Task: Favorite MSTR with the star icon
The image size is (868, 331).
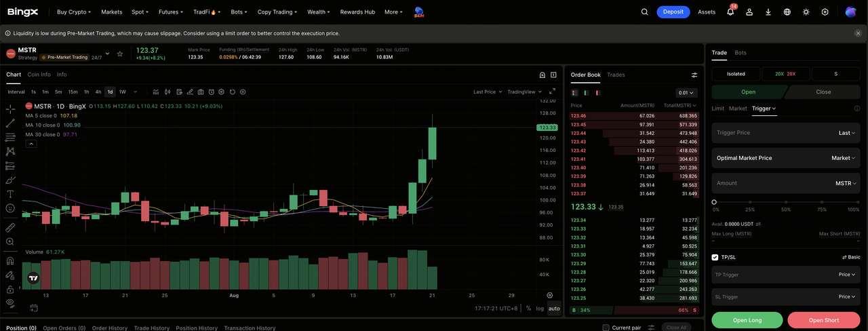Action: click(x=120, y=54)
